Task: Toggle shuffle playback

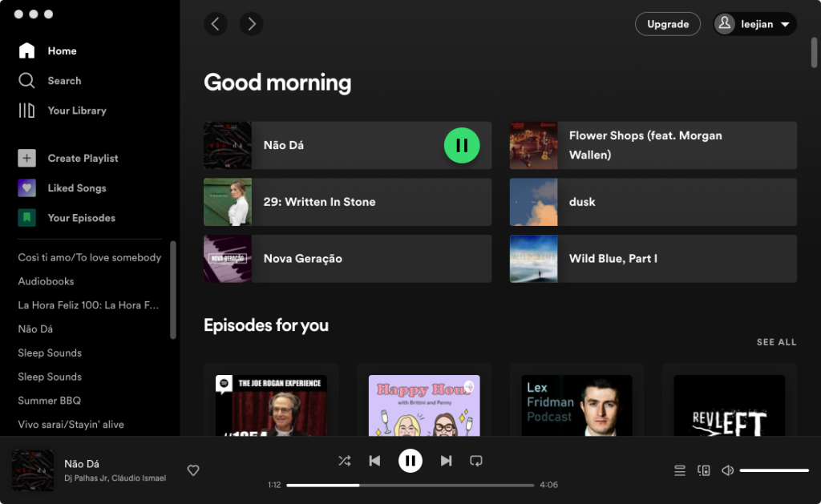Action: (344, 461)
